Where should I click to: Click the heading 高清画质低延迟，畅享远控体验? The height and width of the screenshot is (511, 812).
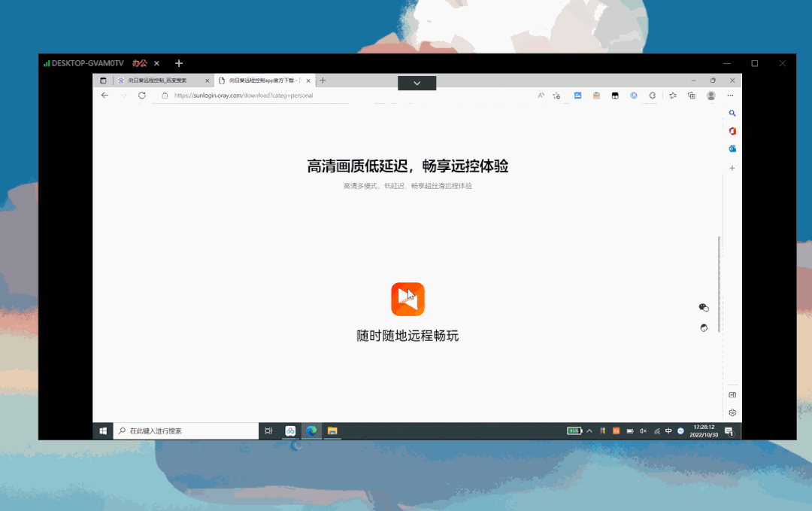point(408,166)
